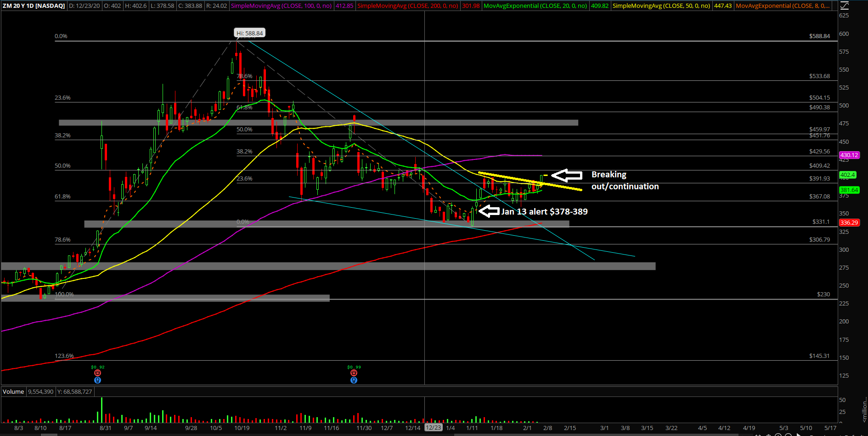Click the 336.29 red price tag
The height and width of the screenshot is (436, 868).
click(x=849, y=223)
